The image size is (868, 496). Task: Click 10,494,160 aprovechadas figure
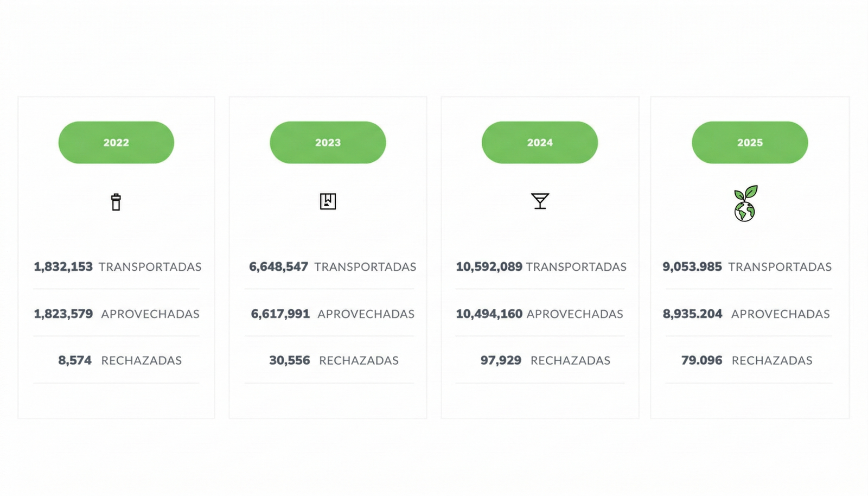pos(489,314)
